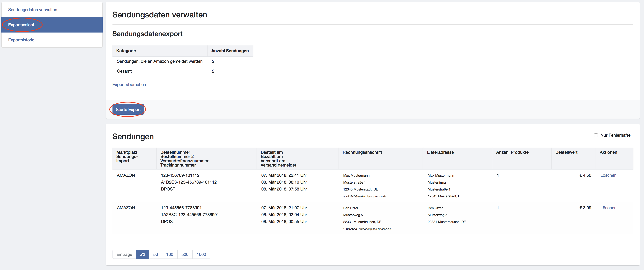Show 50 entries per page
Viewport: 644px width, 270px height.
click(x=156, y=254)
